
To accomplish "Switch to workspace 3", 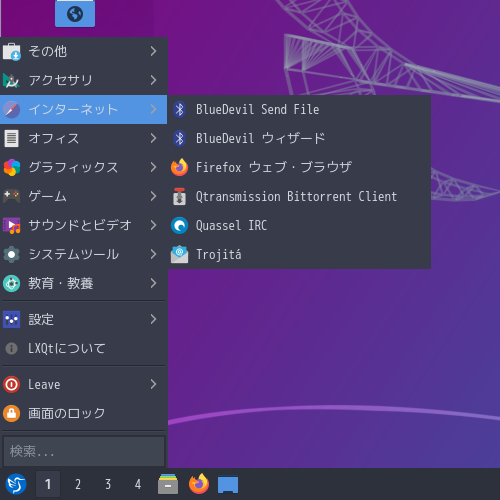I will (108, 484).
